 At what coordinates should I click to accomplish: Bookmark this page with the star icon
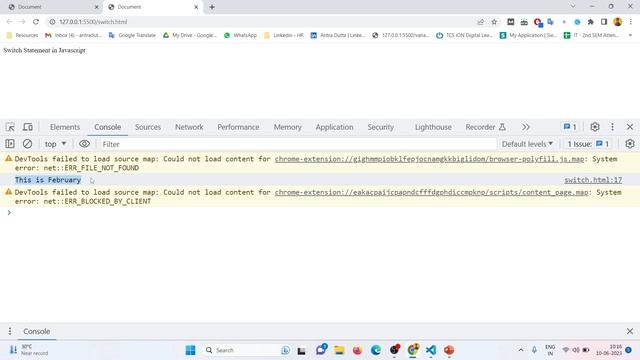(494, 22)
